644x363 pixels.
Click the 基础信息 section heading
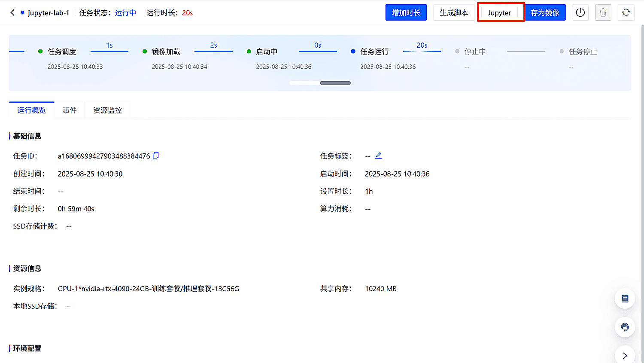pos(27,136)
